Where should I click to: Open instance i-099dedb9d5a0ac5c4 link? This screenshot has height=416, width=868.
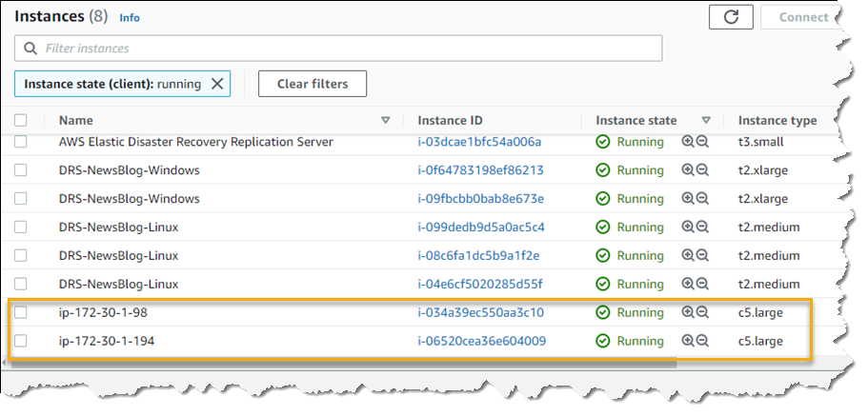click(481, 227)
